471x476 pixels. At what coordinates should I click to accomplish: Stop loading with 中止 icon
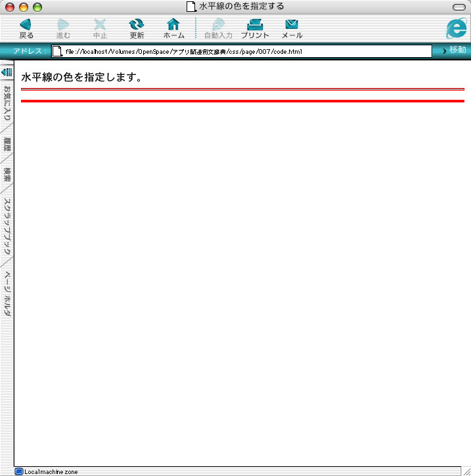pyautogui.click(x=100, y=28)
